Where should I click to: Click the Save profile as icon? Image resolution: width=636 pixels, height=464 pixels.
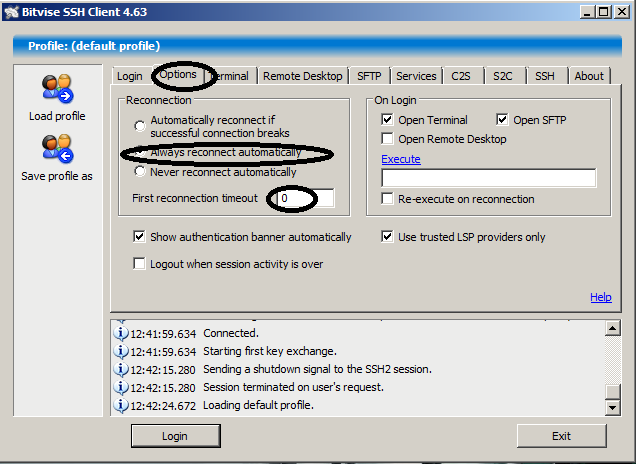click(x=57, y=148)
